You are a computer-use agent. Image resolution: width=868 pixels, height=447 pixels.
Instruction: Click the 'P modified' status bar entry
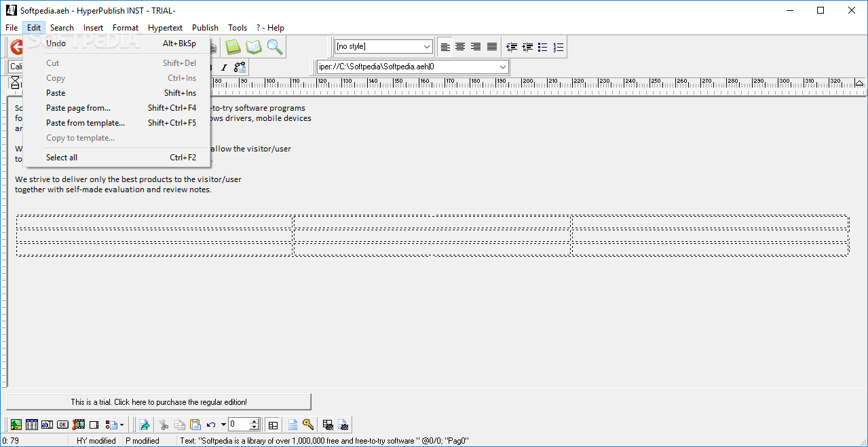tap(143, 441)
